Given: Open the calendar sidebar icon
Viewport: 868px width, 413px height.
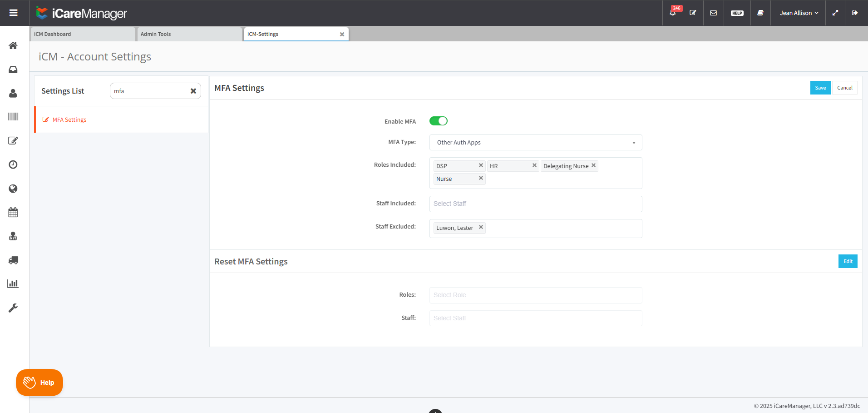Looking at the screenshot, I should pyautogui.click(x=13, y=212).
